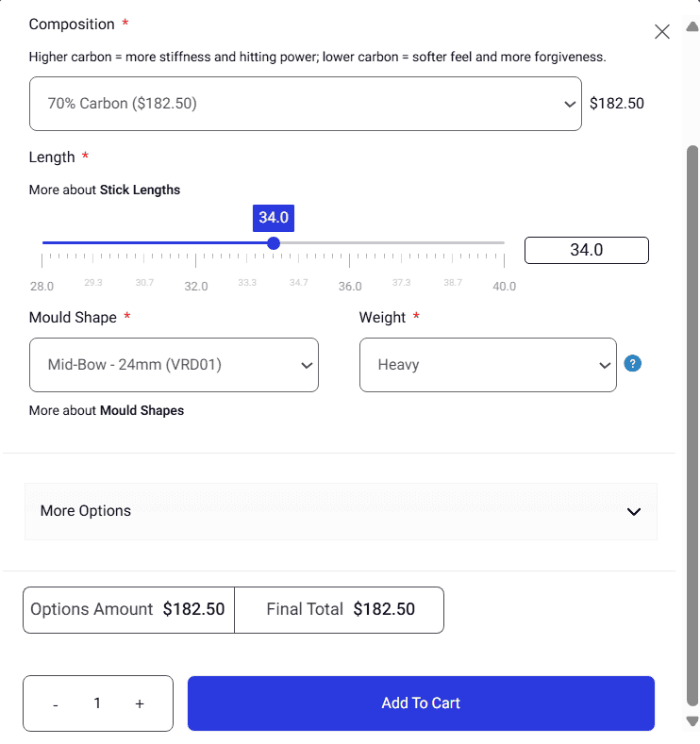
Task: Expand the More Options section
Action: (341, 511)
